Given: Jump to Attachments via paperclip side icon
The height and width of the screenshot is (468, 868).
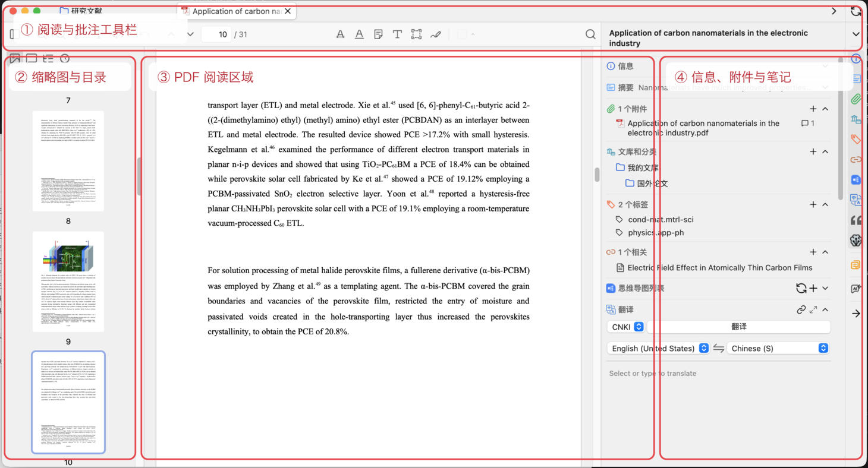Looking at the screenshot, I should tap(856, 99).
